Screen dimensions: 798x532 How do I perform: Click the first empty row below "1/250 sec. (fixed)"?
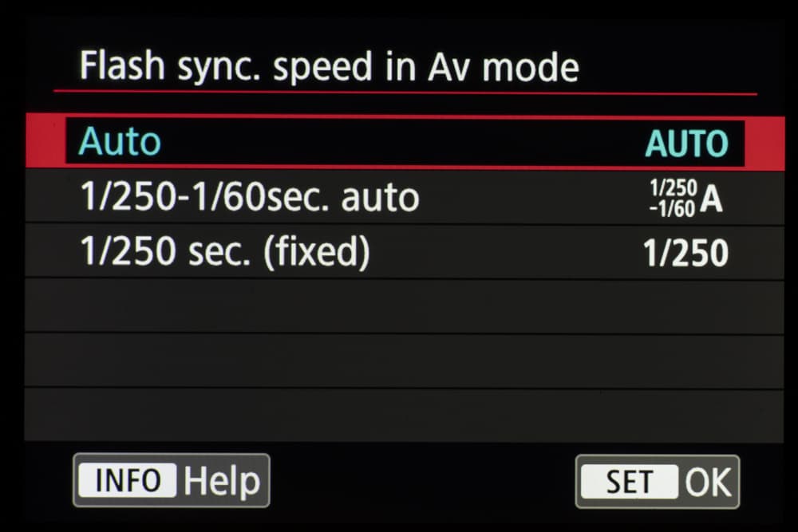[399, 307]
